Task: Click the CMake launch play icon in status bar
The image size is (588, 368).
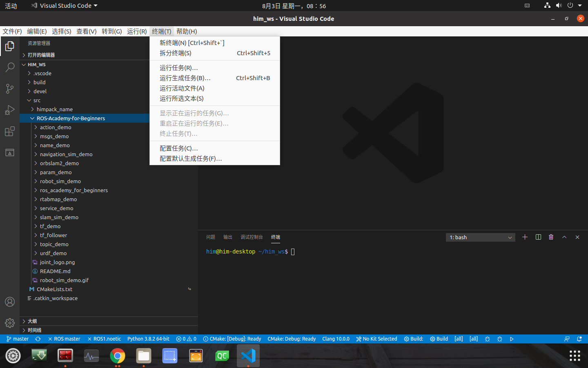Action: (512, 339)
